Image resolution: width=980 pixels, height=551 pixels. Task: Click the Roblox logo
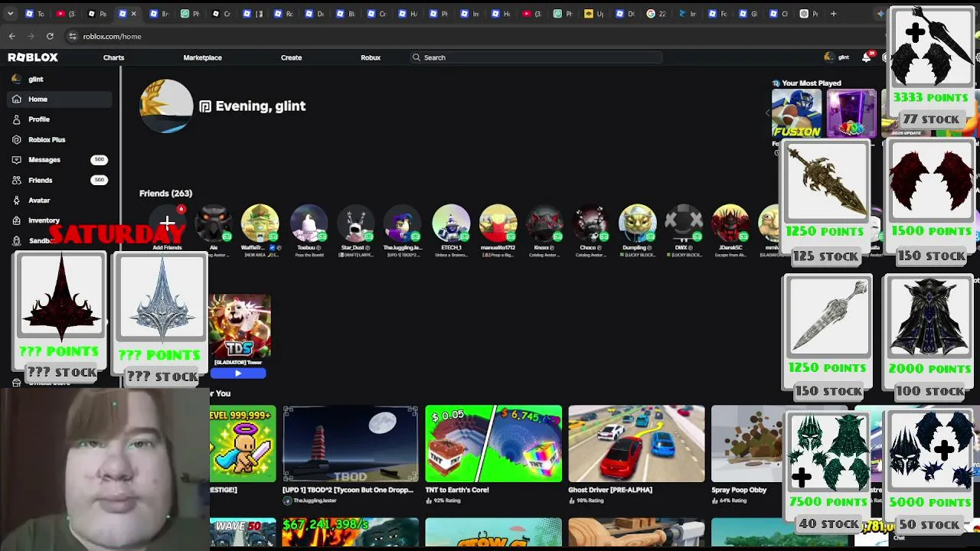click(x=33, y=57)
